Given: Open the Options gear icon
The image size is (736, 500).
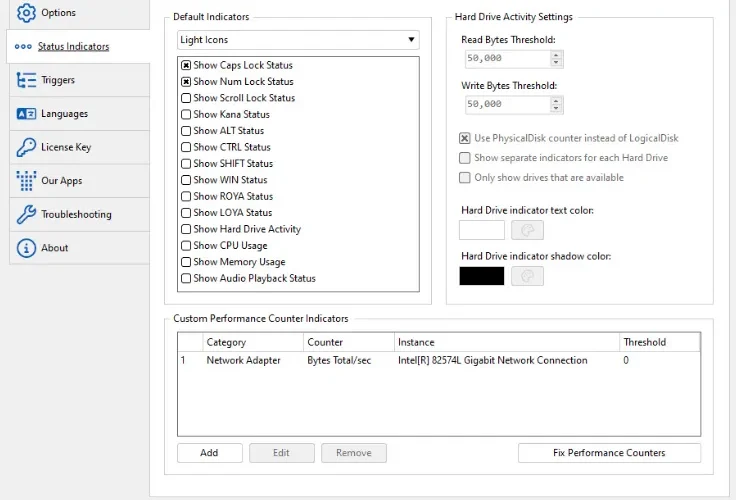Looking at the screenshot, I should (x=26, y=13).
